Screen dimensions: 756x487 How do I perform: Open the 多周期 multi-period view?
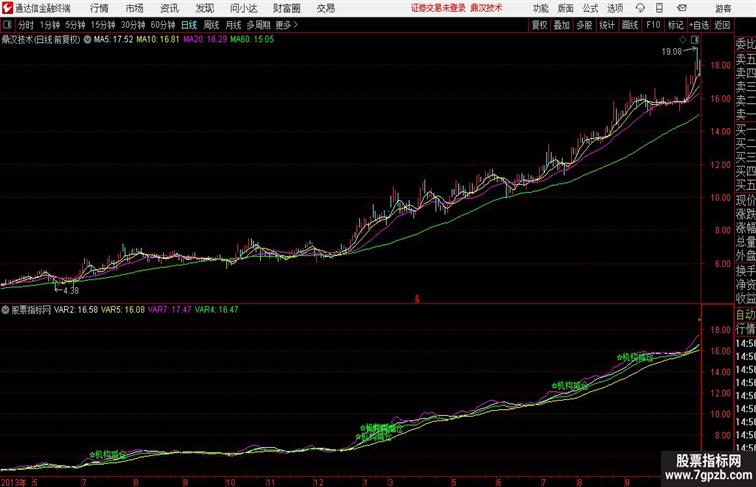258,25
